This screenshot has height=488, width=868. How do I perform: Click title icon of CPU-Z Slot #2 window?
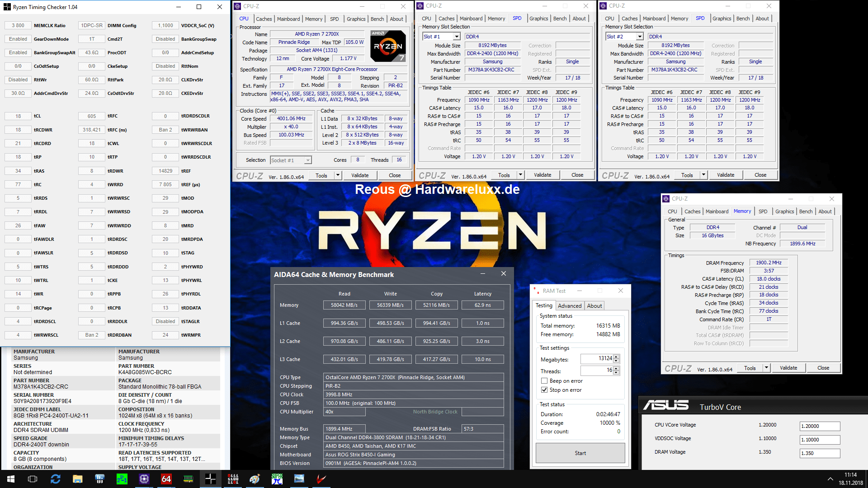[603, 6]
